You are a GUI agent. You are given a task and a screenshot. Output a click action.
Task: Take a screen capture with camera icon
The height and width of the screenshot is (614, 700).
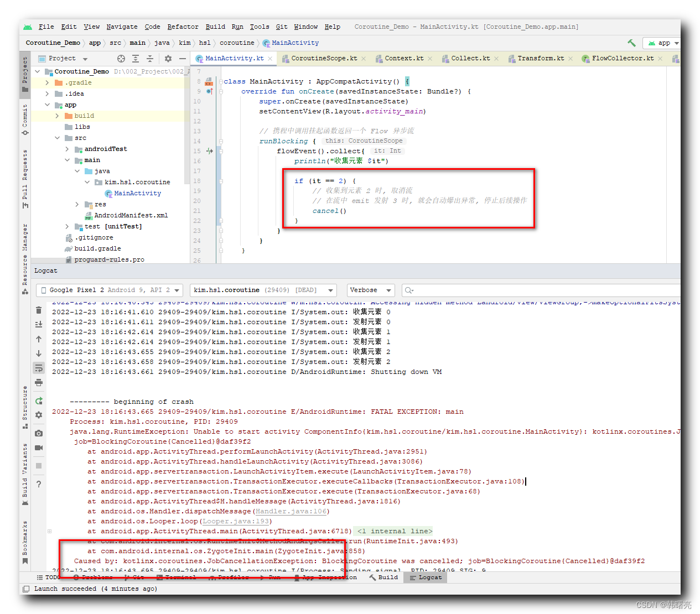click(39, 433)
